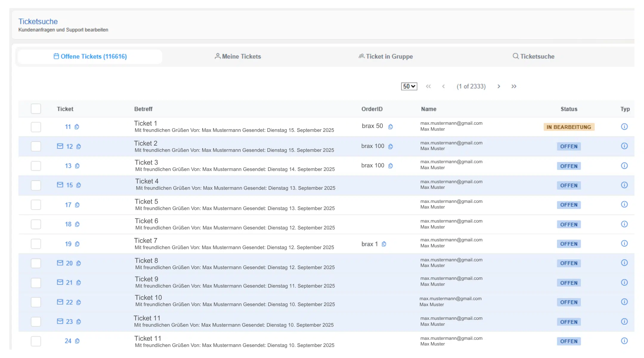Open info icon for Ticket 2 row
Viewport: 644px width, 358px height.
click(624, 146)
